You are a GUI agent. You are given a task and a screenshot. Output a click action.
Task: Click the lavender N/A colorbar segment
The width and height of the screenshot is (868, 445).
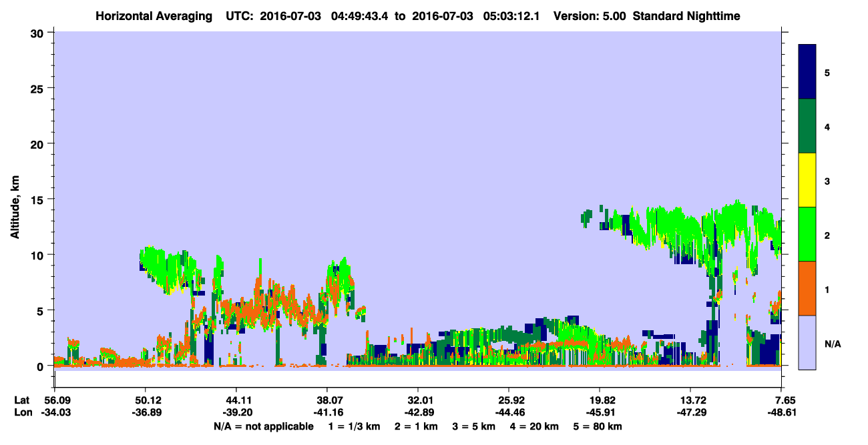(807, 342)
